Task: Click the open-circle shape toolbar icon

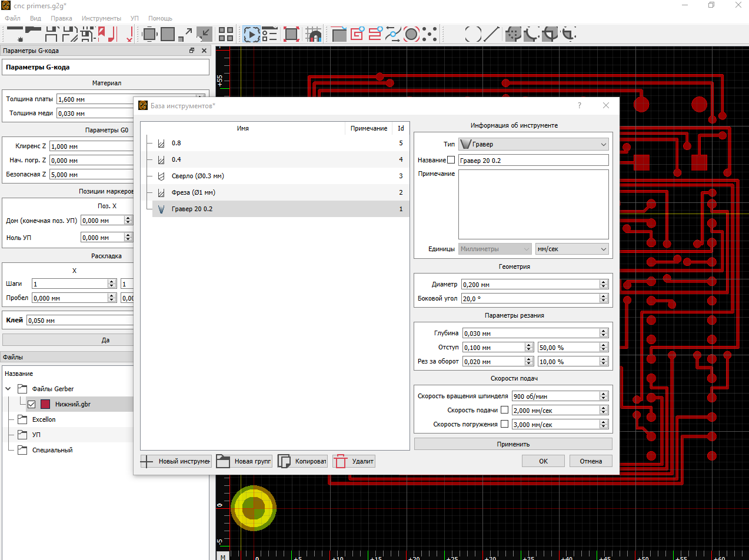Action: 473,34
